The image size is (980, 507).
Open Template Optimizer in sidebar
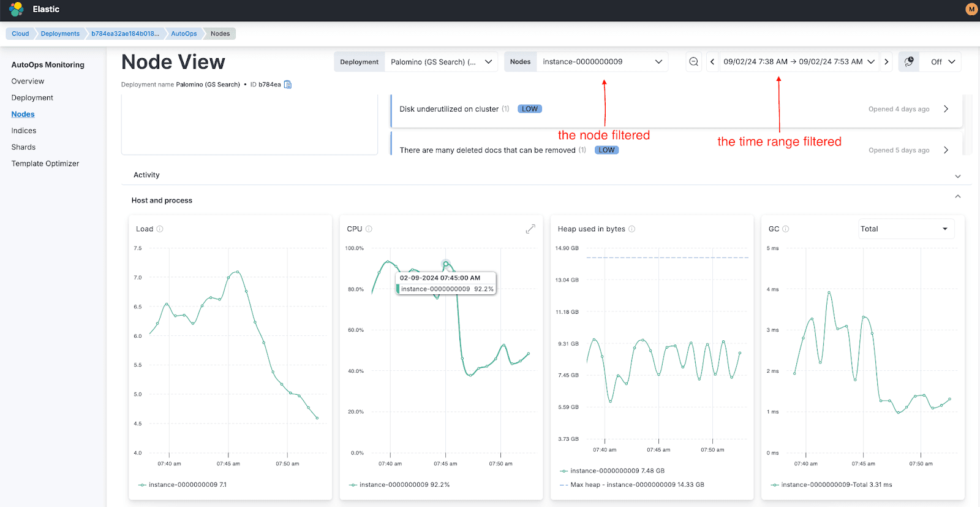pos(45,164)
